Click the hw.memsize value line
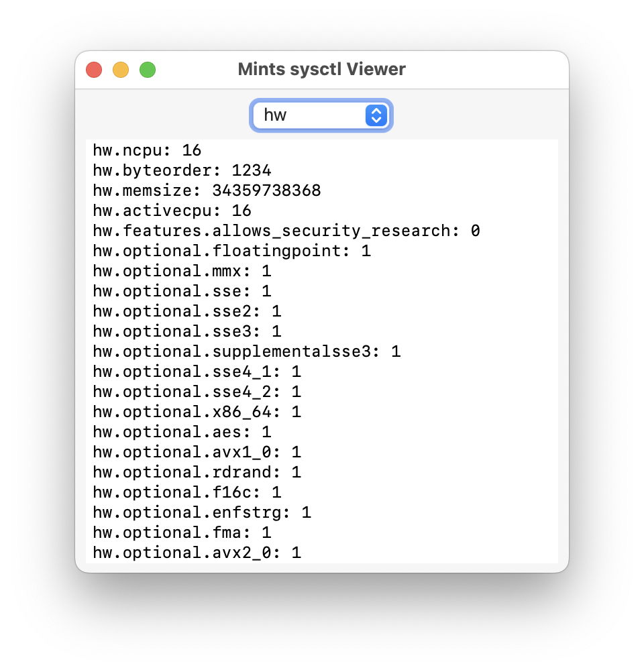644x672 pixels. 207,190
